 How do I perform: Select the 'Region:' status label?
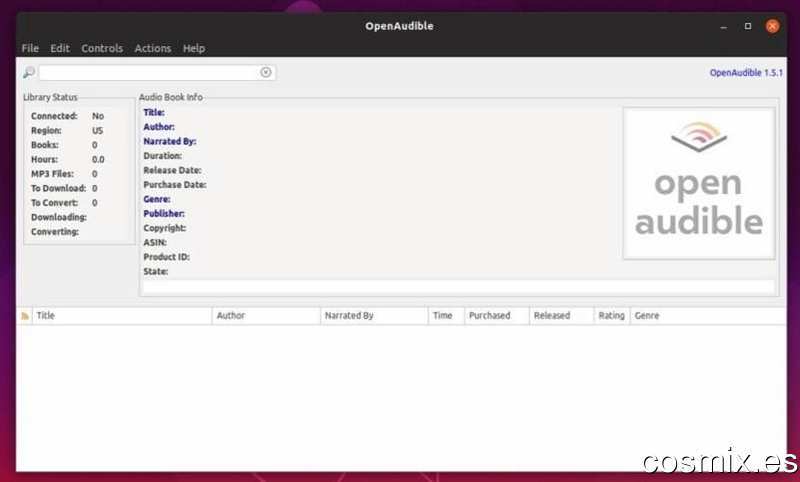click(46, 131)
